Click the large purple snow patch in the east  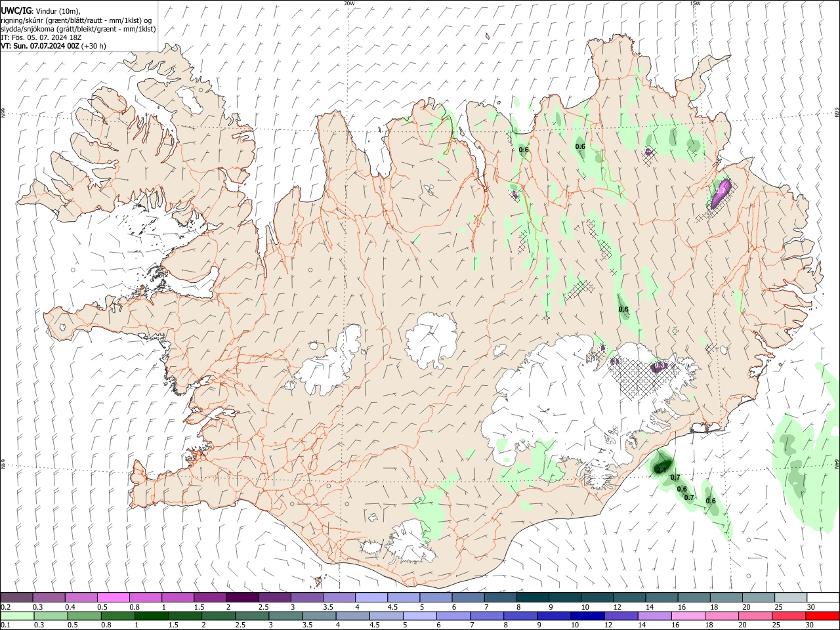click(721, 194)
